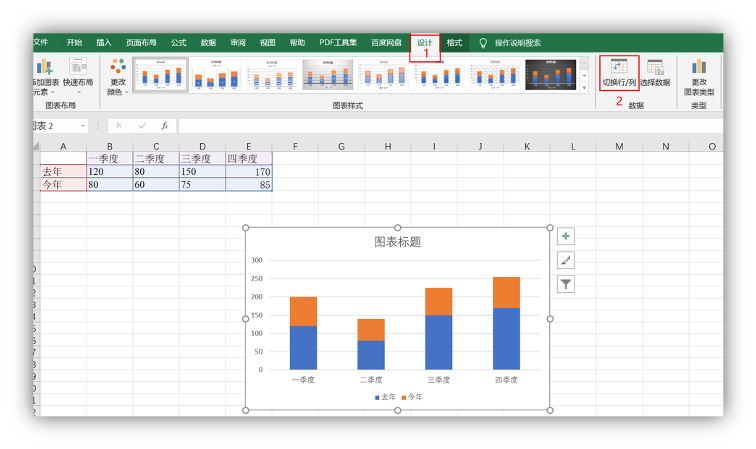Open the 公式 tab
Viewport: 756px width, 449px height.
pyautogui.click(x=178, y=42)
